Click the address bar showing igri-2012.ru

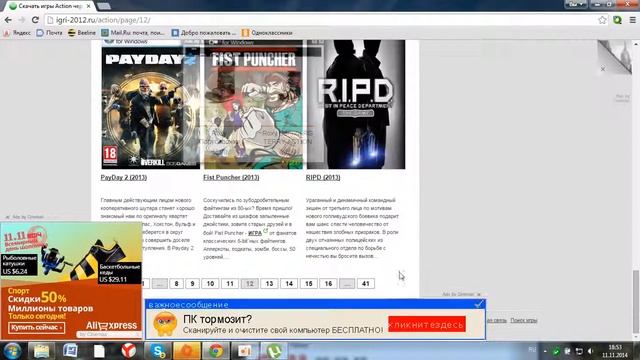click(x=322, y=20)
